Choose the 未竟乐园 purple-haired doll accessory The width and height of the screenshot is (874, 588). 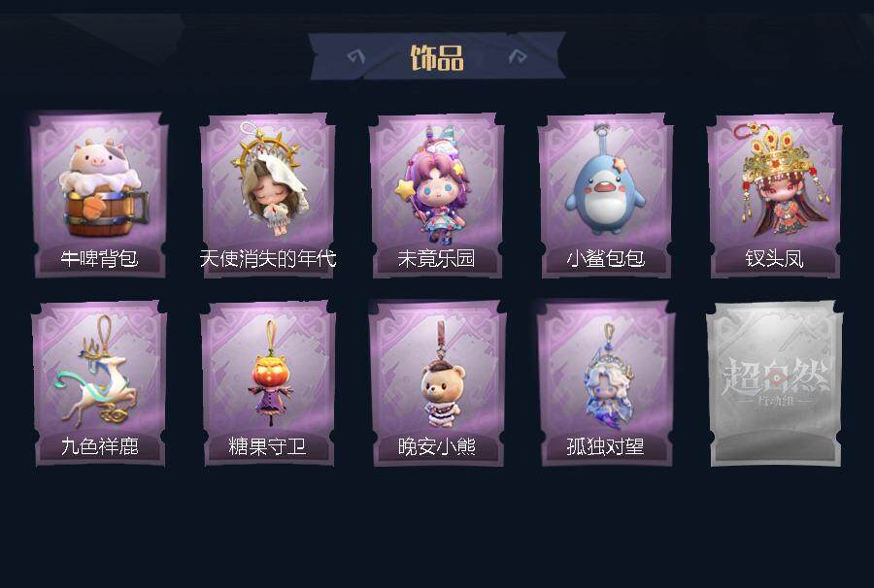pos(437,195)
